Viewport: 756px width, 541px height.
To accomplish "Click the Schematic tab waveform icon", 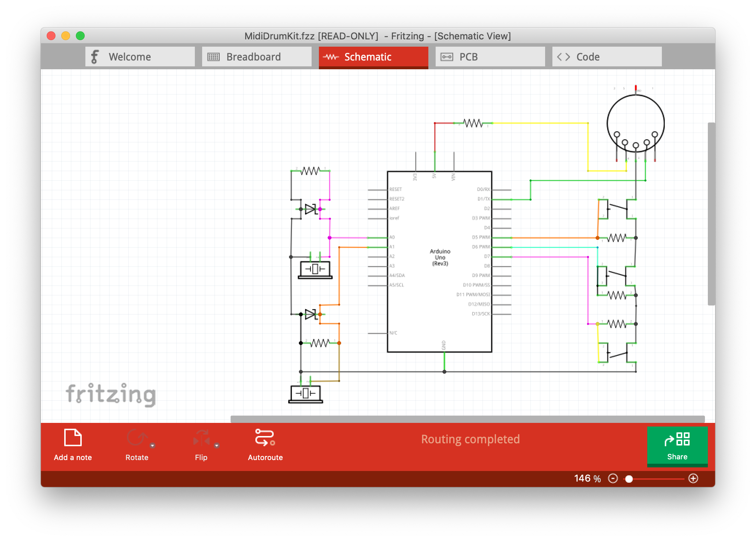I will (331, 57).
